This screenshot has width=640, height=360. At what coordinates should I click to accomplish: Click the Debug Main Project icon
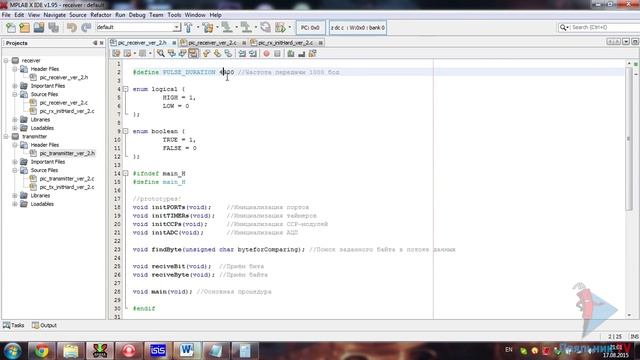point(280,27)
